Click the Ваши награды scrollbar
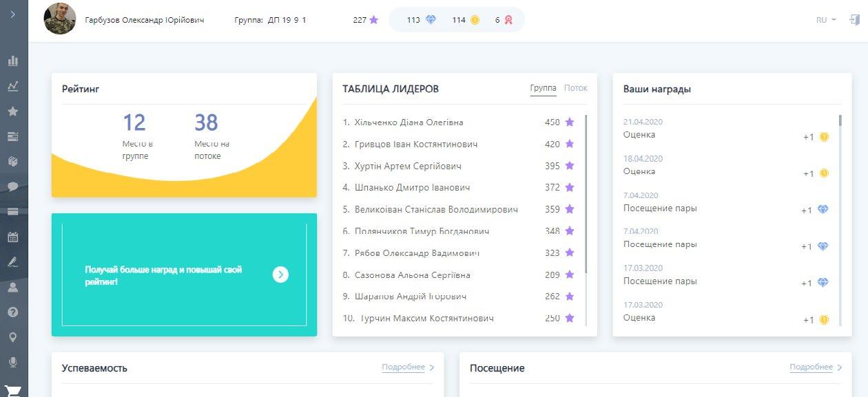868x397 pixels. (840, 120)
